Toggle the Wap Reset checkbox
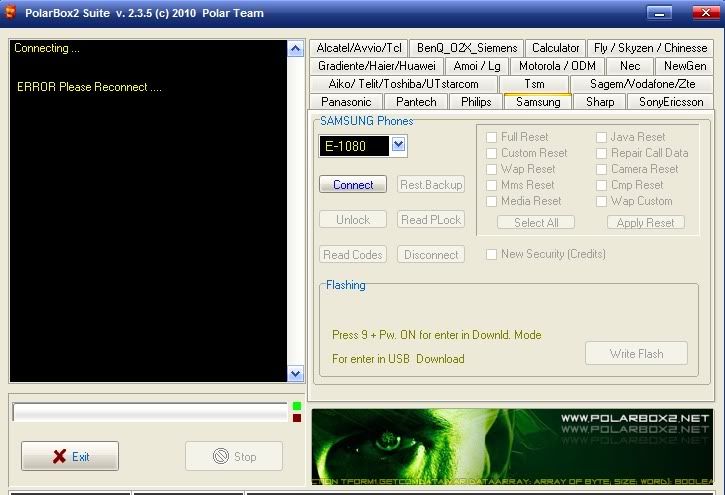 coord(492,169)
